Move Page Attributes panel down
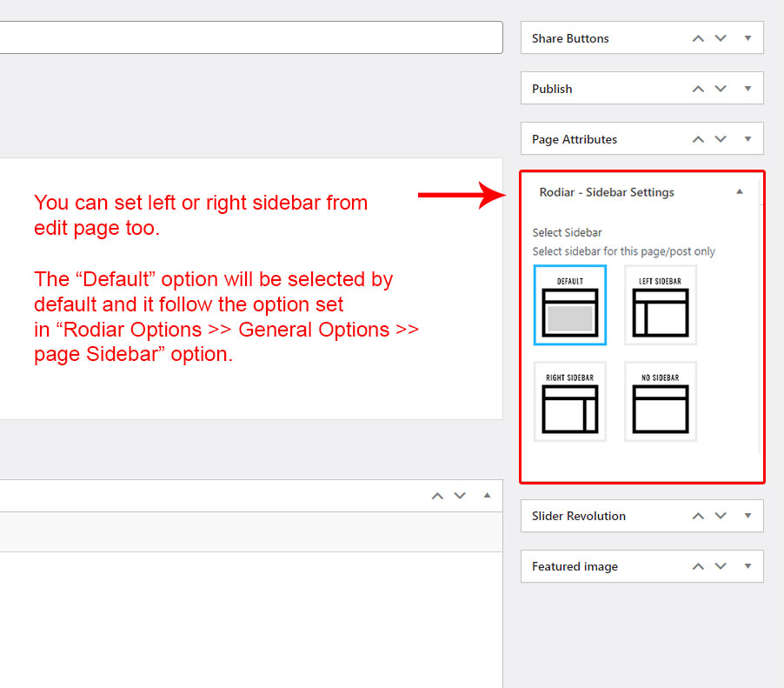This screenshot has width=784, height=688. [x=721, y=139]
